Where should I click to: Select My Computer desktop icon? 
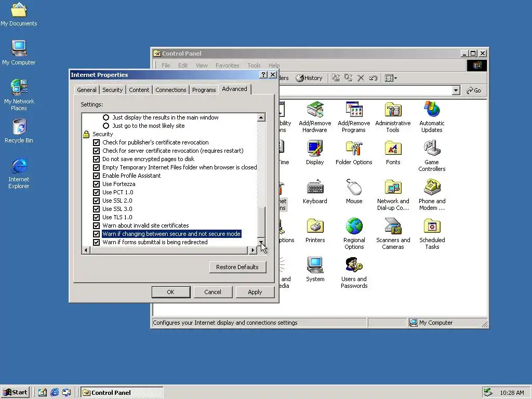(x=19, y=52)
